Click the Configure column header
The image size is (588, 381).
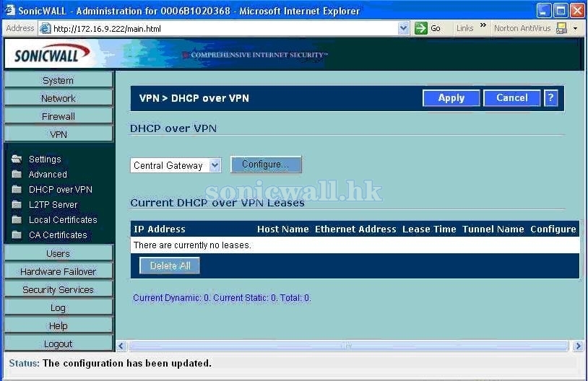coord(553,229)
